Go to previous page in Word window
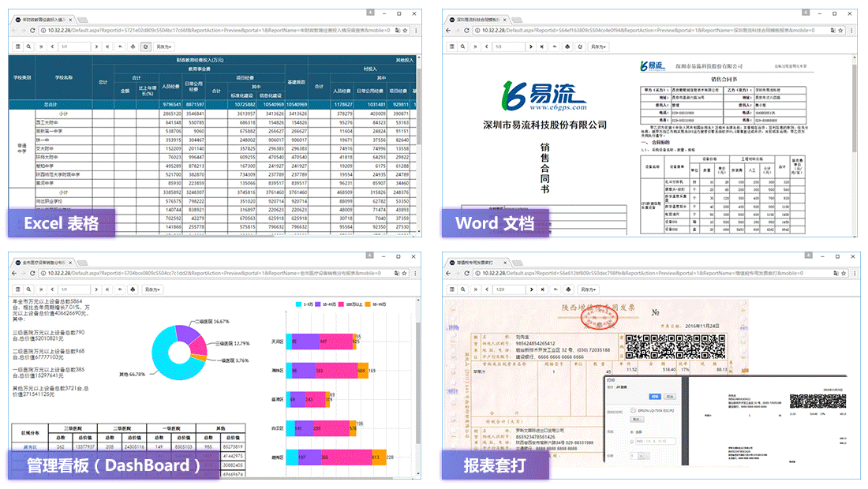 click(x=486, y=47)
